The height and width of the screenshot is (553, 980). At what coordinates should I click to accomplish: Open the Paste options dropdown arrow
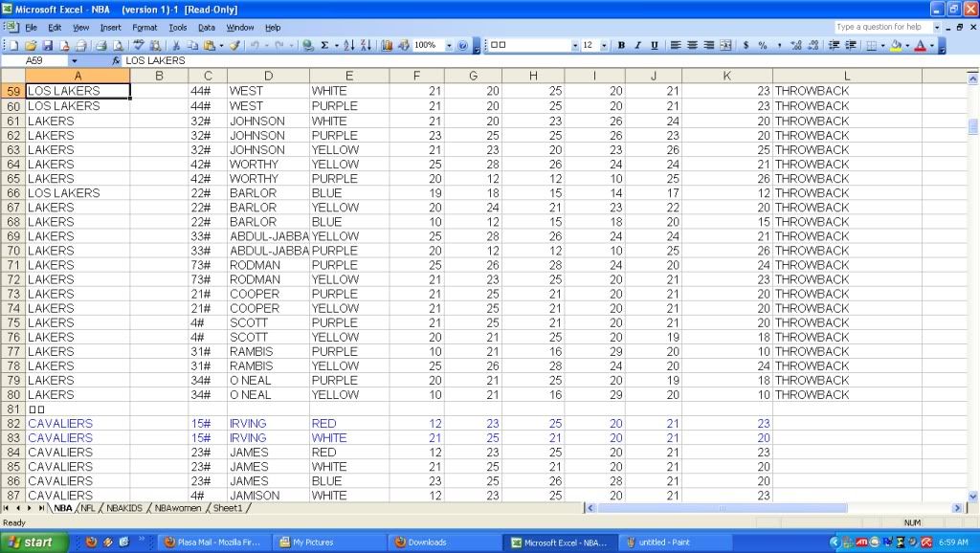coord(221,45)
